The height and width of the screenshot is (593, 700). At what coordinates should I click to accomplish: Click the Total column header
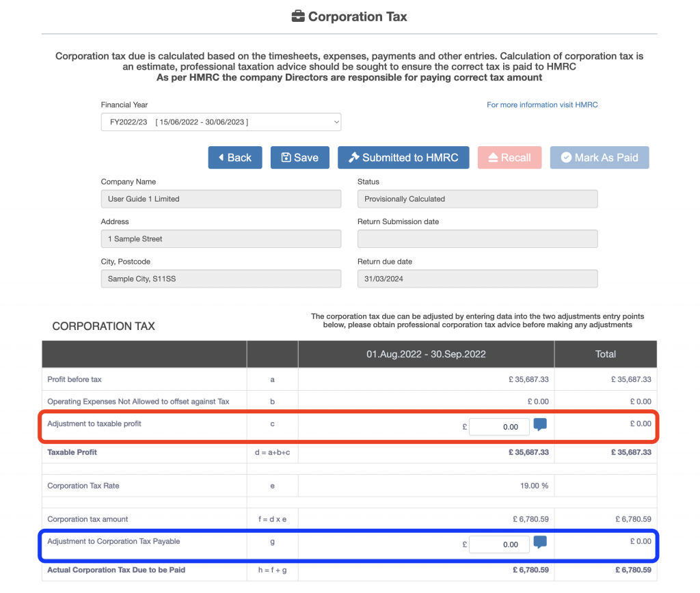(605, 354)
